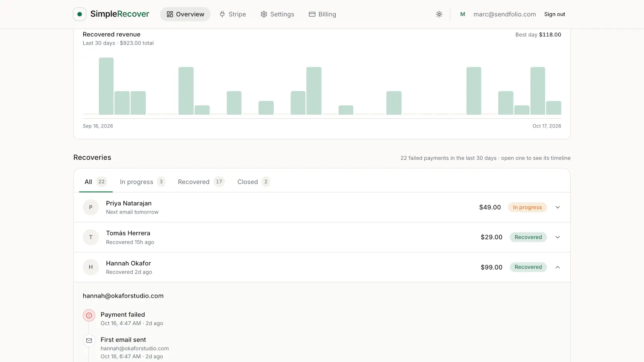Click the last bar in revenue chart
This screenshot has height=362, width=644.
pos(553,108)
